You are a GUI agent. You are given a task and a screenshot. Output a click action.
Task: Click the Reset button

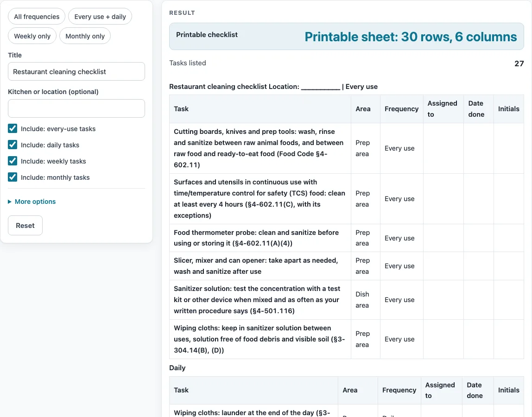click(25, 226)
